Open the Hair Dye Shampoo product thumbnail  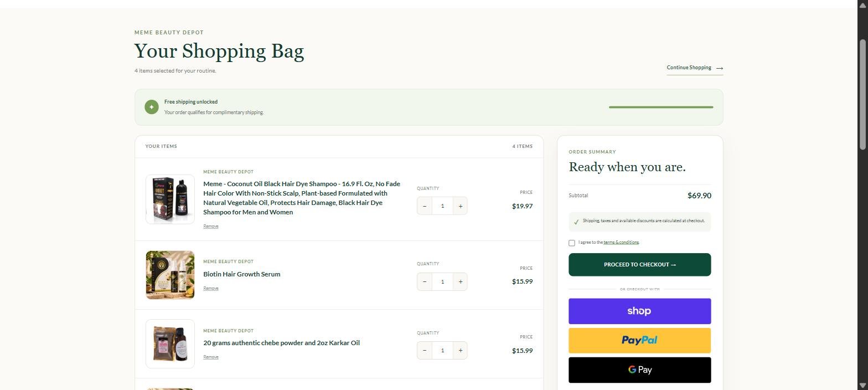point(170,199)
